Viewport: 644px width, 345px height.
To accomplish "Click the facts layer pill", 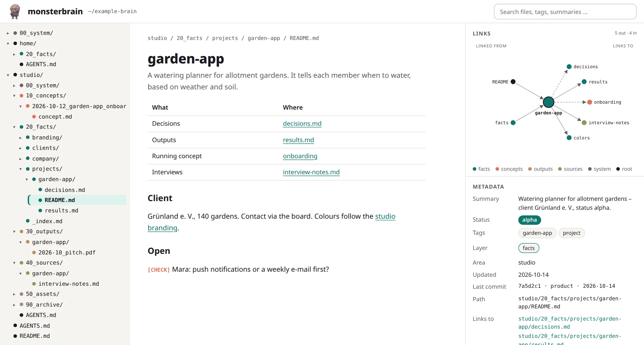I will tap(529, 248).
